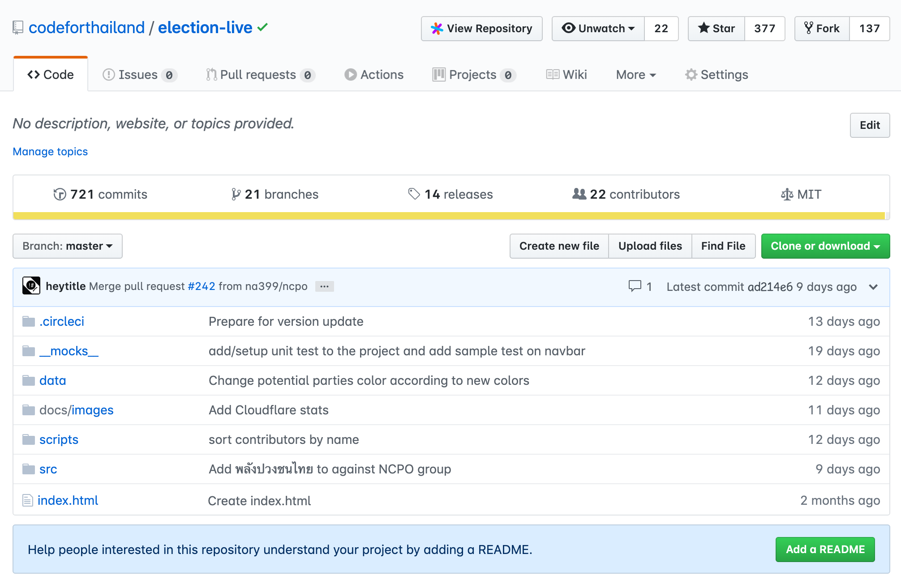901x588 pixels.
Task: Open the Actions tab
Action: coord(374,75)
